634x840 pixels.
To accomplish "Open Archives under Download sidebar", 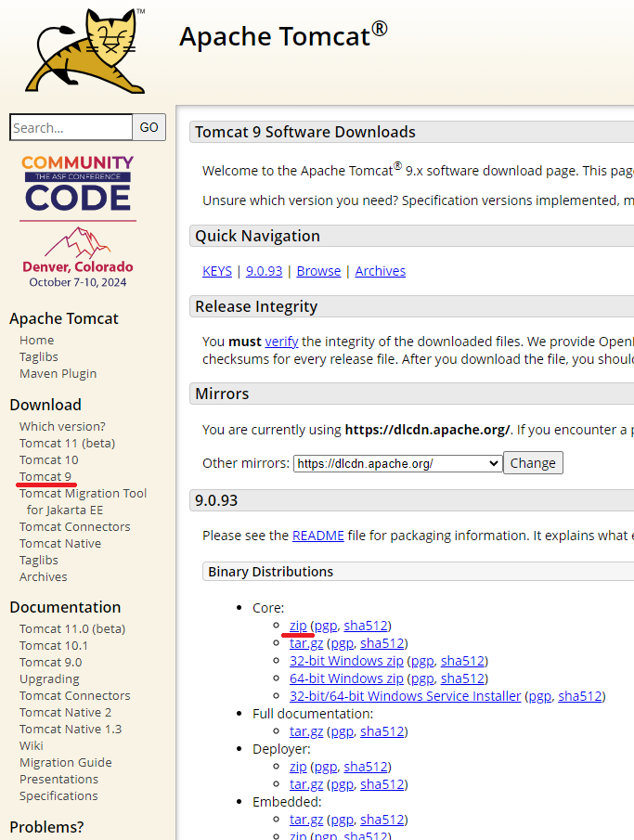I will click(x=44, y=577).
